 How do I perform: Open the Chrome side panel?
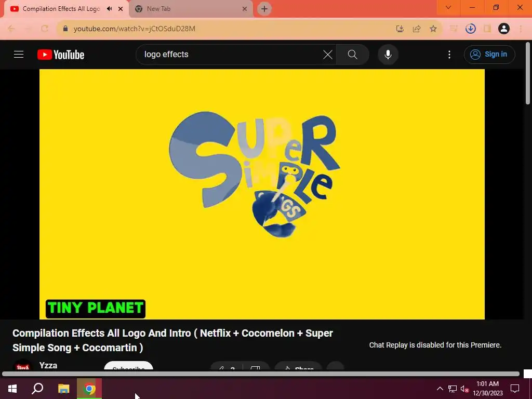pos(487,29)
